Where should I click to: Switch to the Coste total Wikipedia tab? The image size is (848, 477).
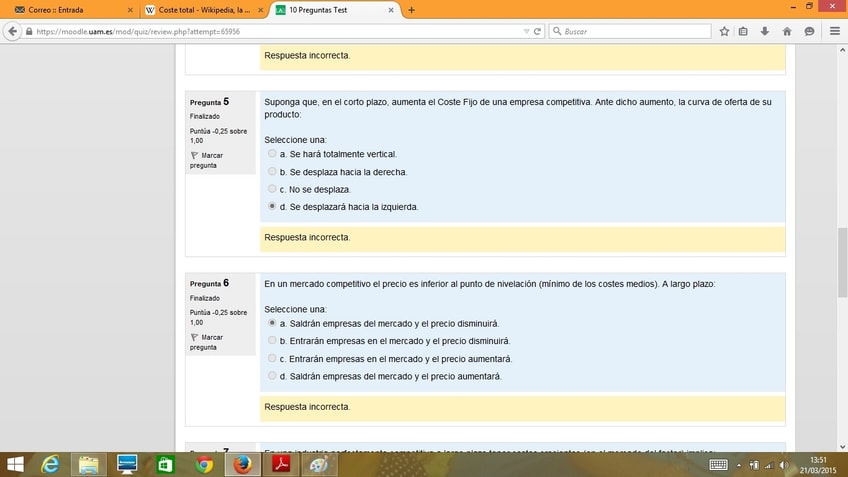[x=204, y=10]
